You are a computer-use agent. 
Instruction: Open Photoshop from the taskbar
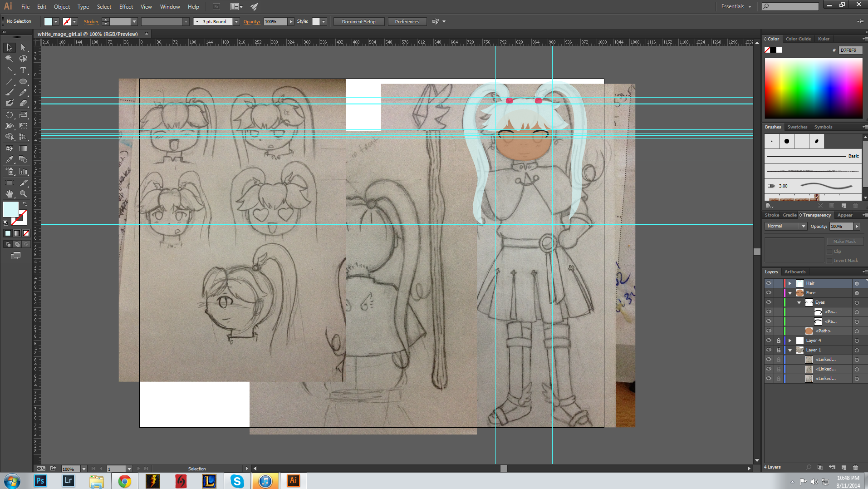(x=40, y=481)
